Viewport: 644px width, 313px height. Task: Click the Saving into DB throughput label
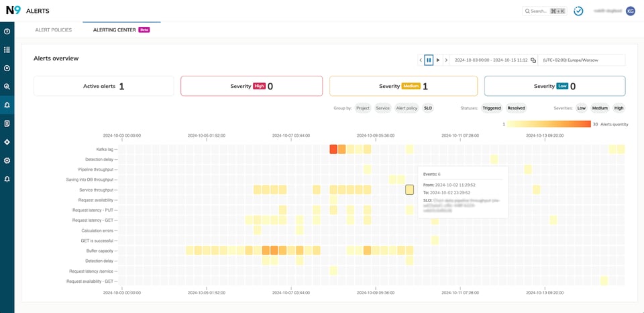point(89,180)
